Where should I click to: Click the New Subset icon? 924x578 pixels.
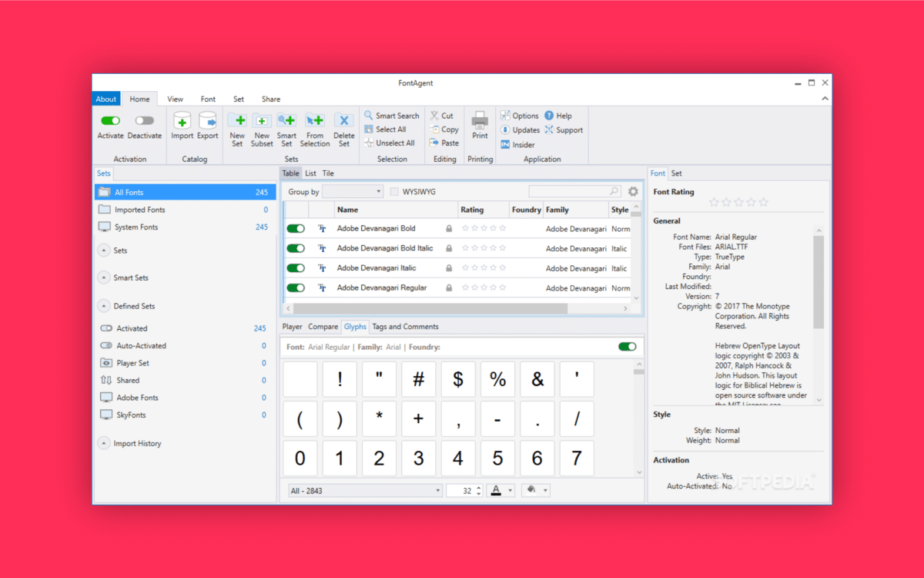pyautogui.click(x=262, y=120)
